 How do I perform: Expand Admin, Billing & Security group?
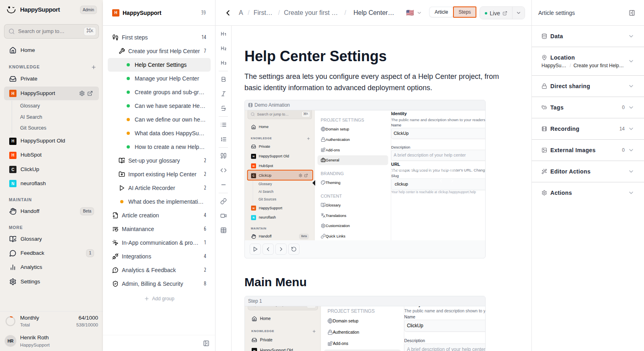(159, 284)
